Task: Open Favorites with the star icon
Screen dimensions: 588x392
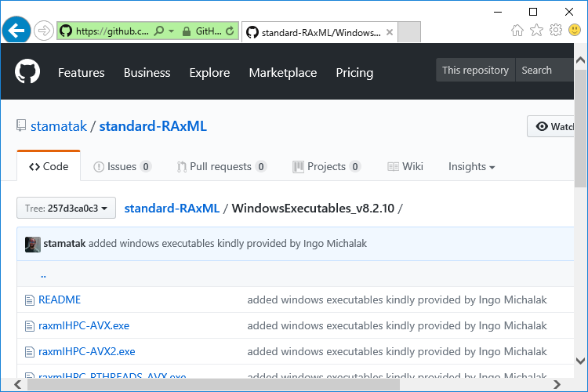Action: tap(536, 30)
